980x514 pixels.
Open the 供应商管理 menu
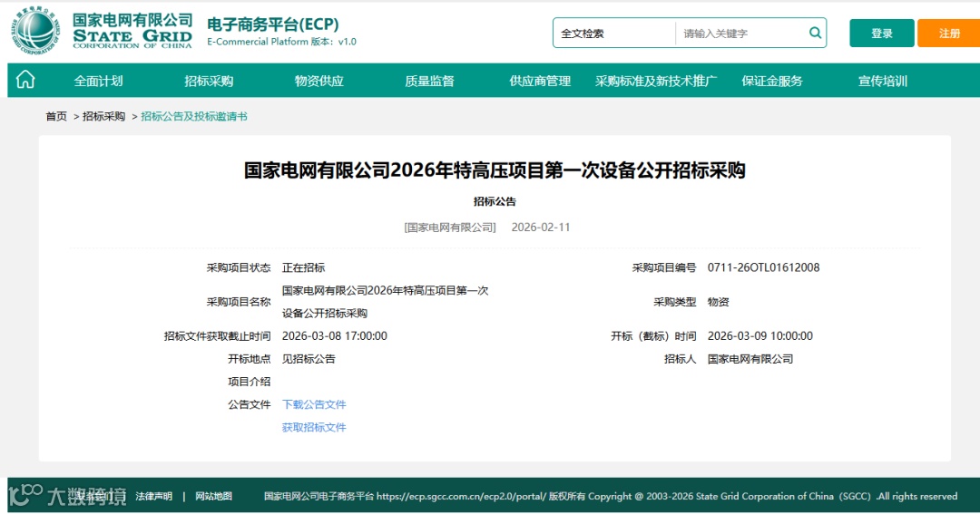pos(540,81)
